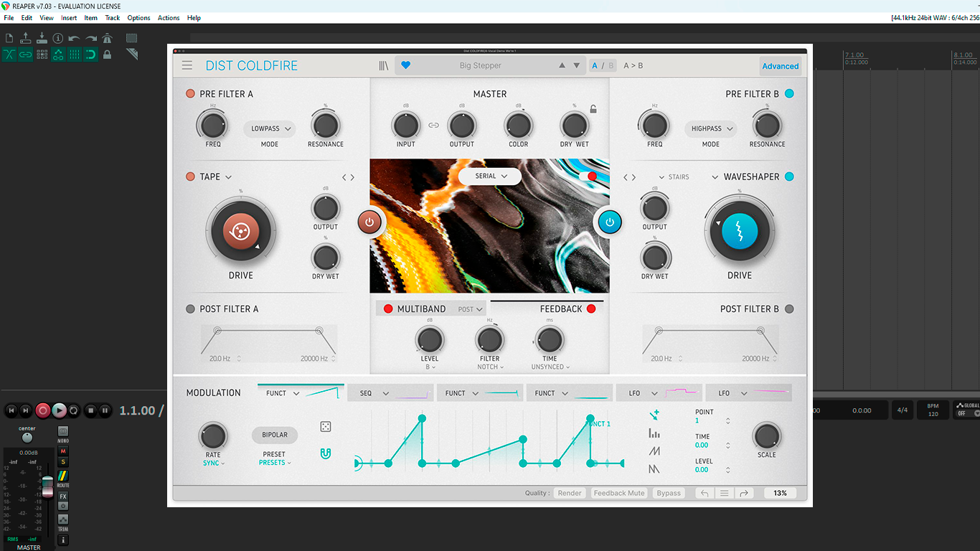The image size is (980, 551).
Task: Toggle the grid lines icon in REAPER
Action: [75, 55]
